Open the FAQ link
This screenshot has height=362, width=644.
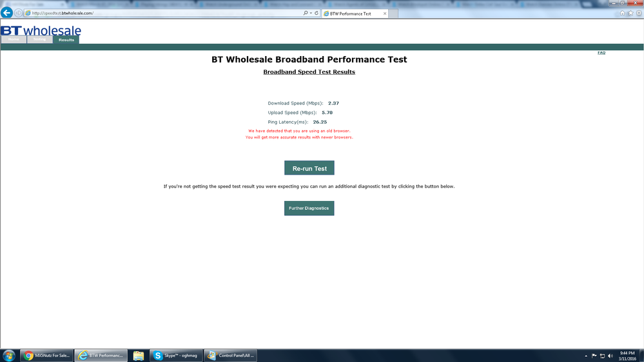[x=601, y=53]
